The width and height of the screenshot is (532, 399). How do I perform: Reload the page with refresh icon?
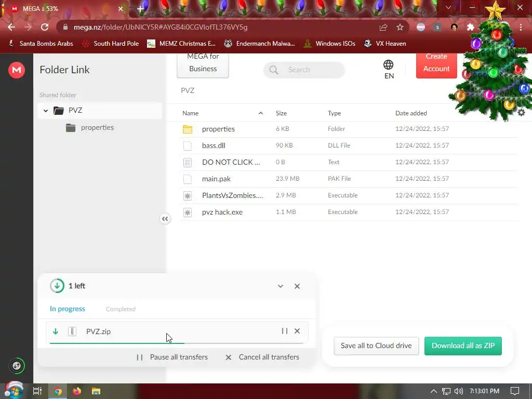(45, 27)
